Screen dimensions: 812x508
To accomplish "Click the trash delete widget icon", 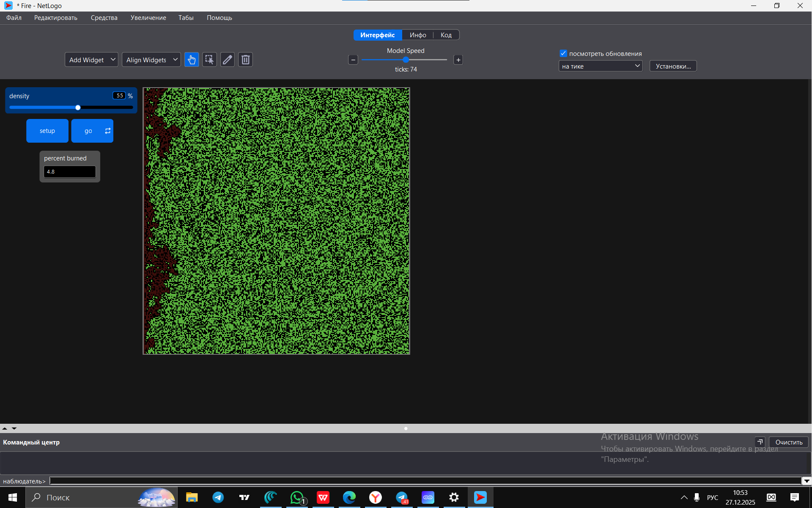I will coord(245,60).
